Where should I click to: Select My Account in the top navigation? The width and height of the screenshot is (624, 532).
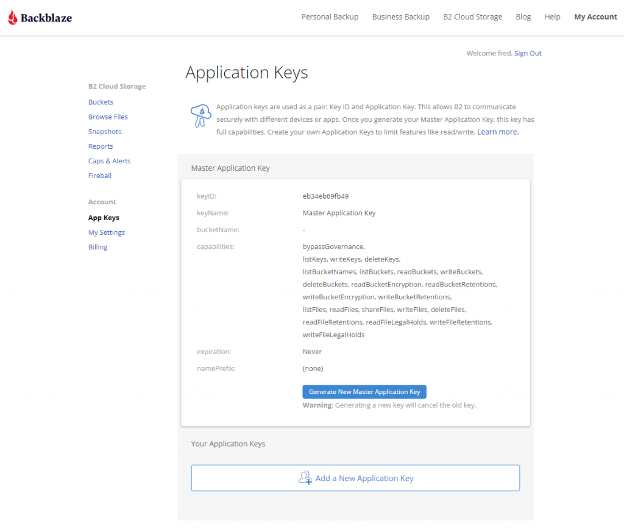[595, 17]
